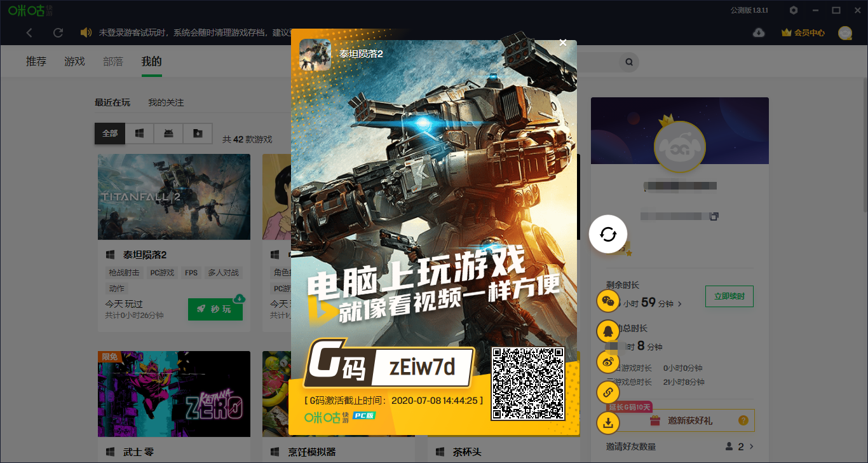Filter games by 全部

110,134
